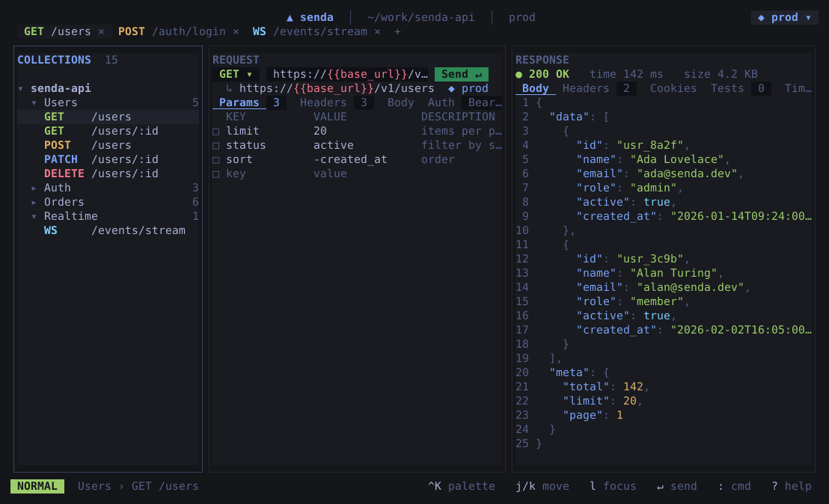Click l focus hint in status bar
The height and width of the screenshot is (504, 829).
(x=613, y=486)
